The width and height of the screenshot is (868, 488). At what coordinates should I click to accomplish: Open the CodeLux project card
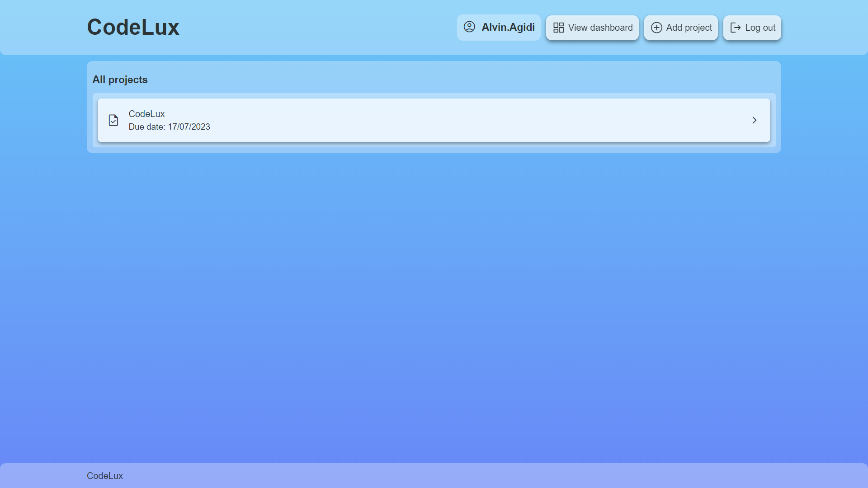(434, 120)
